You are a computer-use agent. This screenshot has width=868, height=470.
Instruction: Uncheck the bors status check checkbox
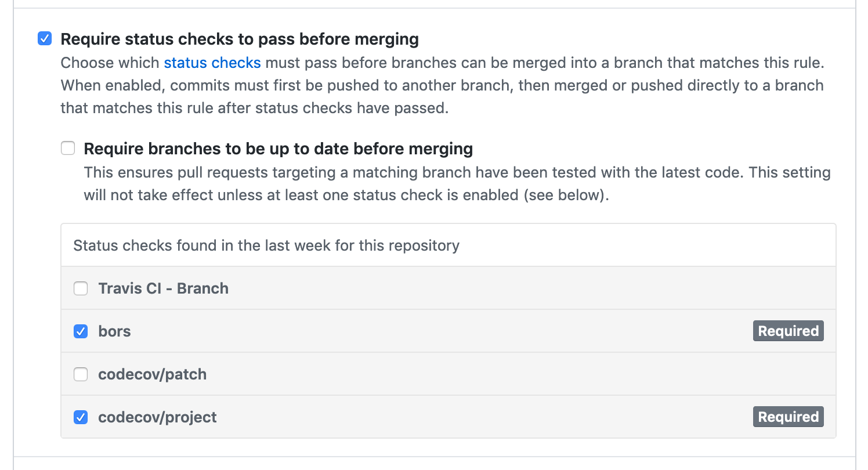[81, 331]
